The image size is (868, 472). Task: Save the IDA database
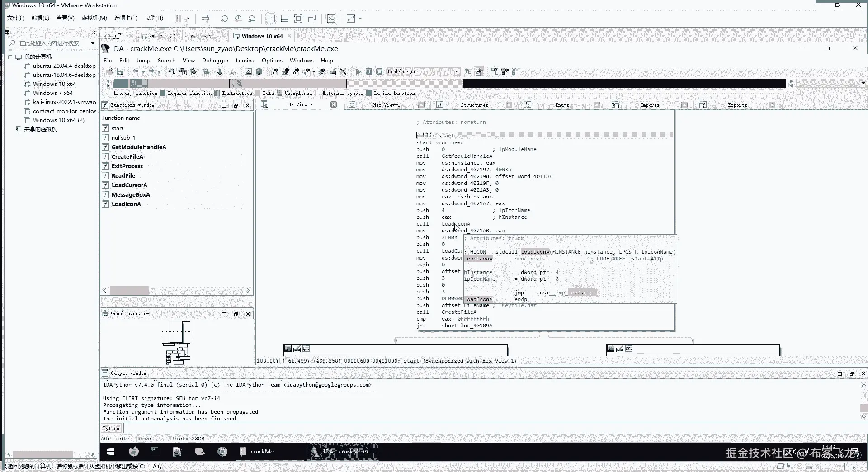pos(120,71)
